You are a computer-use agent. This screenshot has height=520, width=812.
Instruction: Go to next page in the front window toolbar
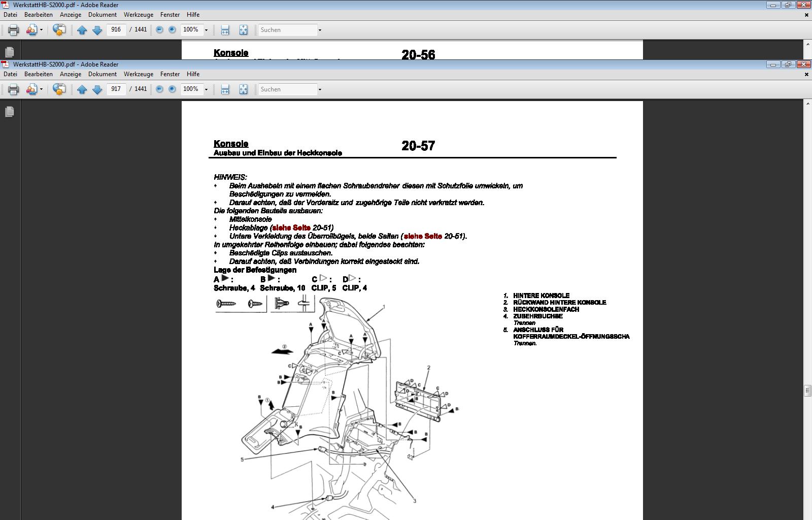coord(97,89)
